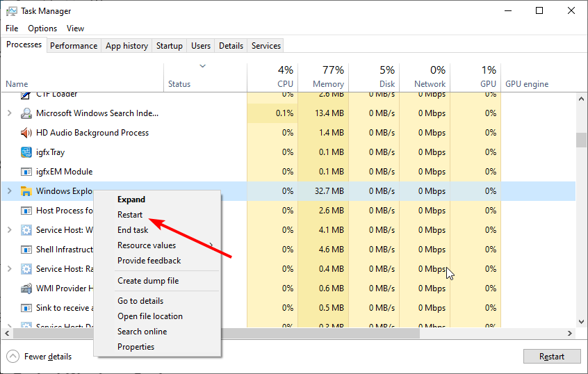
Task: Click the vertical scrollbar thumb
Action: tap(581, 140)
